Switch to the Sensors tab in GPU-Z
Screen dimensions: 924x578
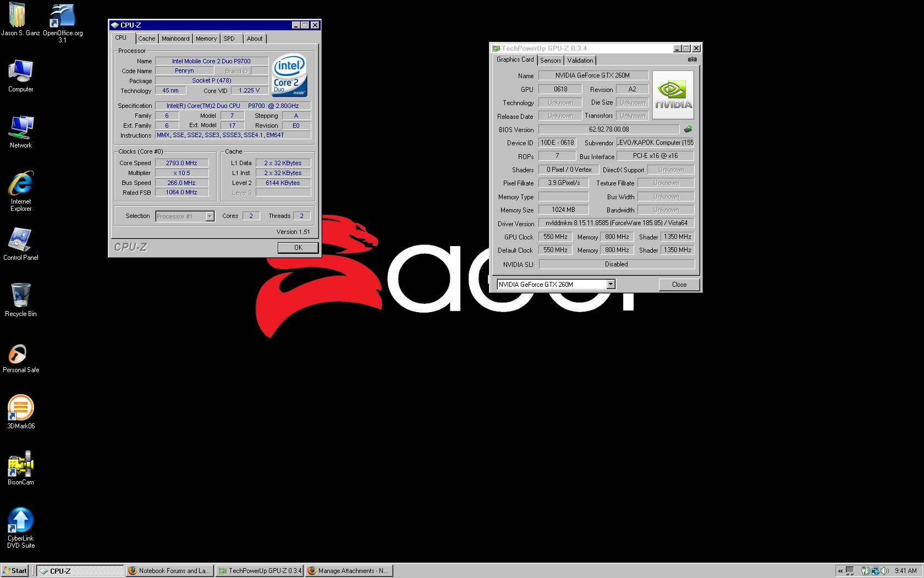pos(551,61)
